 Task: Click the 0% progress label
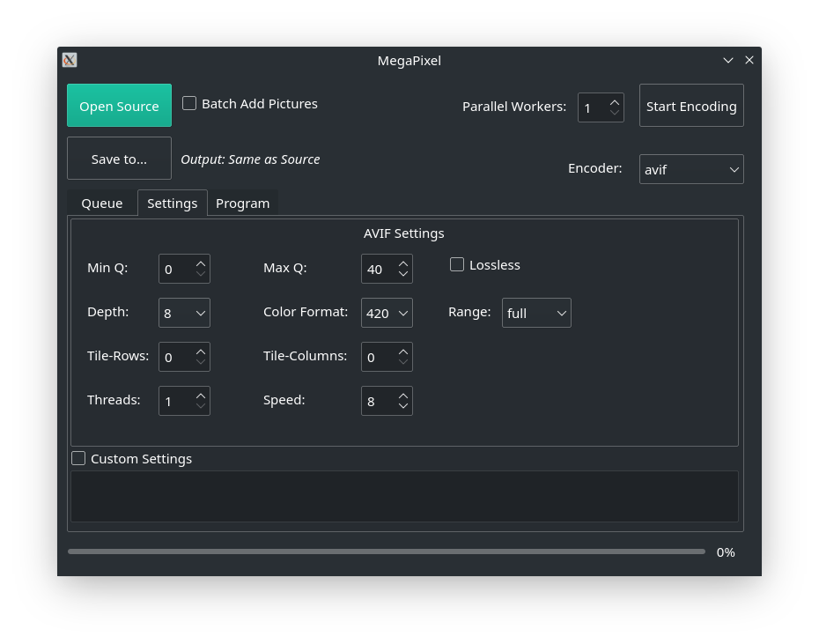tap(726, 552)
